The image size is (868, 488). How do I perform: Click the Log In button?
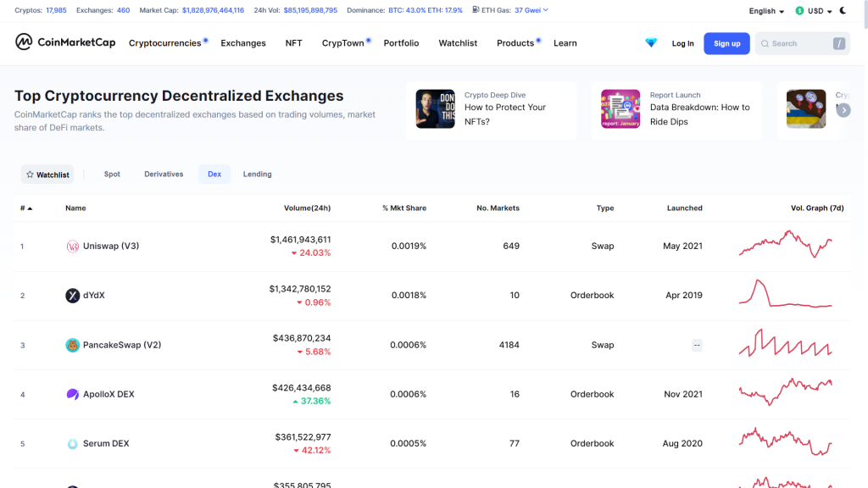coord(682,44)
